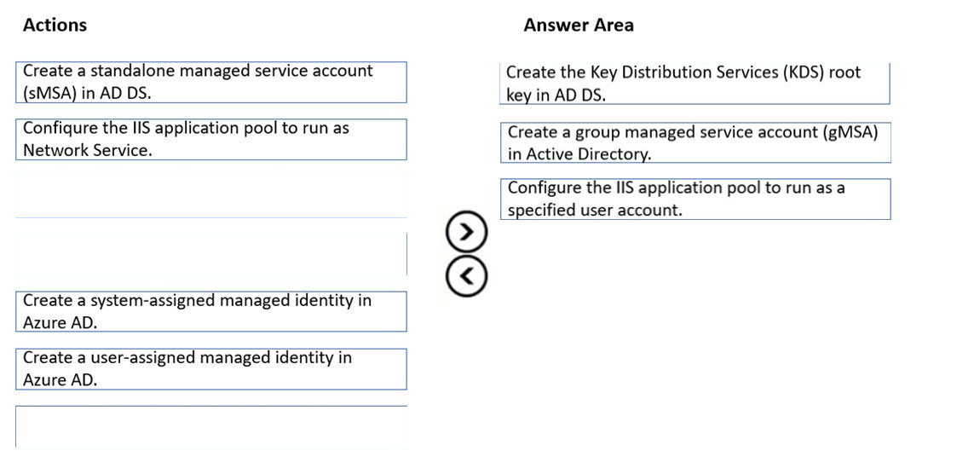Select the standalone managed service account action
This screenshot has width=980, height=468.
[210, 82]
